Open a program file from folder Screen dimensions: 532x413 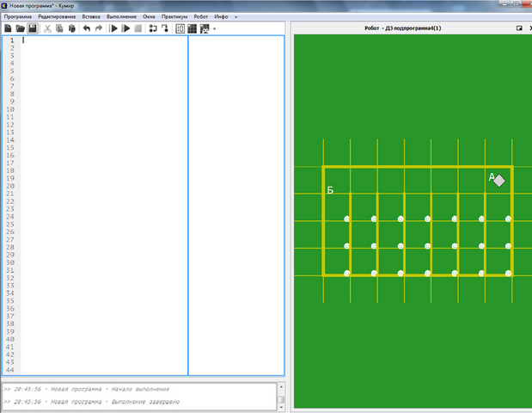(x=21, y=28)
